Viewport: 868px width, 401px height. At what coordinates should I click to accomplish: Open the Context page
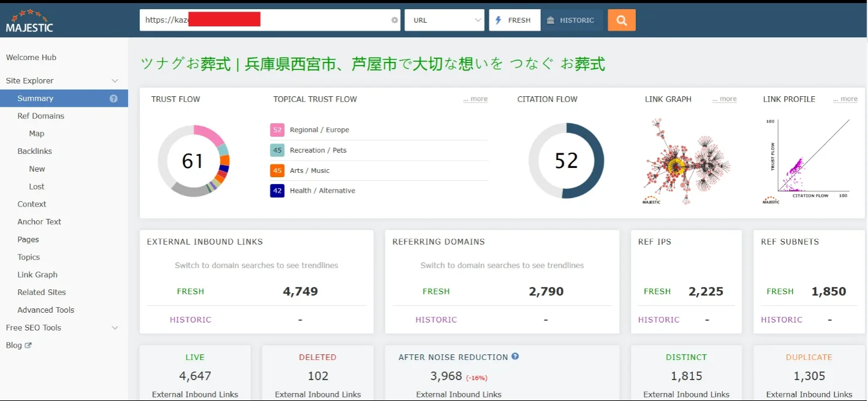click(32, 204)
